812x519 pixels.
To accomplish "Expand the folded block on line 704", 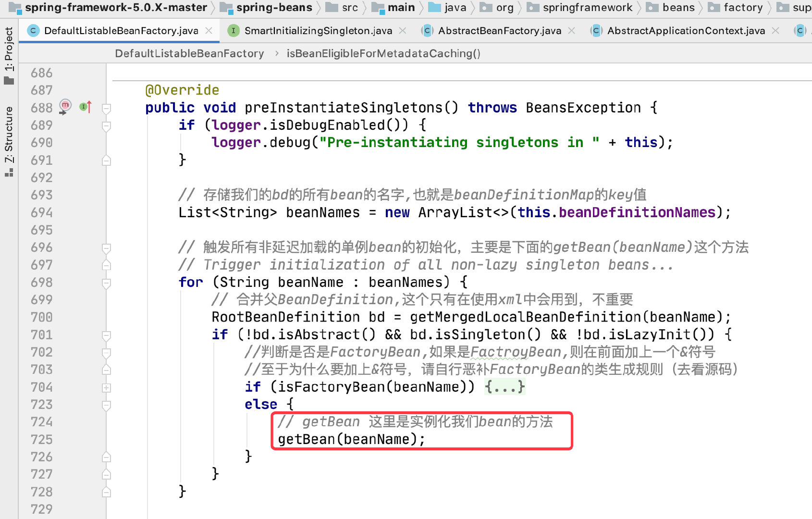I will tap(107, 388).
